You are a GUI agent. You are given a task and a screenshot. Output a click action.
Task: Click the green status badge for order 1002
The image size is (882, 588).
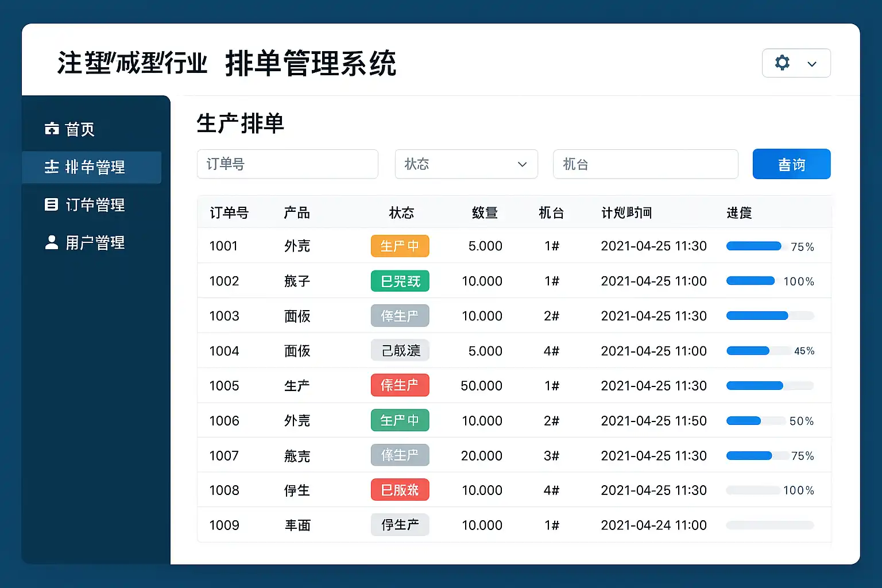tap(400, 281)
